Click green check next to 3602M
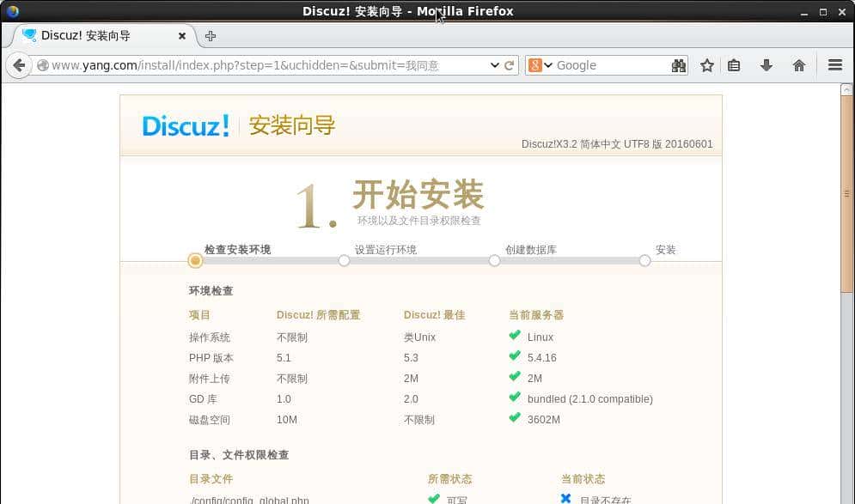The width and height of the screenshot is (855, 504). pos(515,418)
